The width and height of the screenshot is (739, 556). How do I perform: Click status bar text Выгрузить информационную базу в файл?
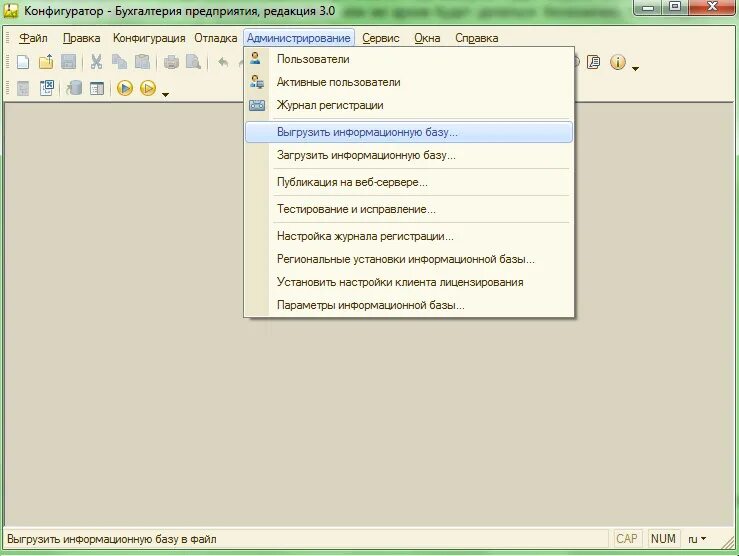point(112,539)
